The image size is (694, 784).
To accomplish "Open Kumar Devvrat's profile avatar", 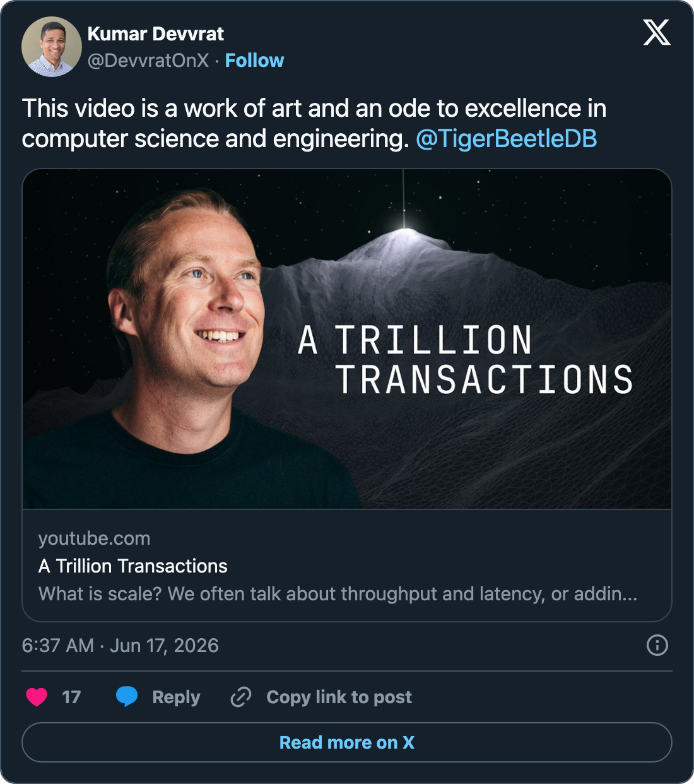I will pyautogui.click(x=52, y=47).
